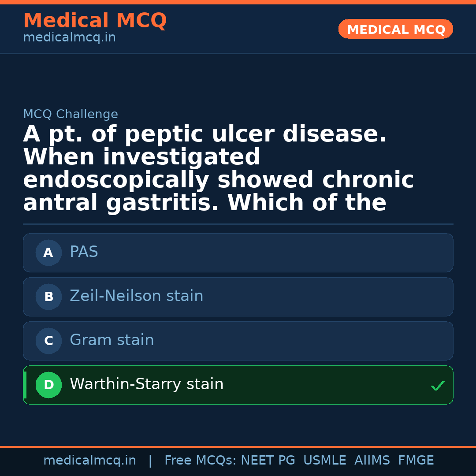
Task: Click the green D option circle
Action: [x=48, y=385]
